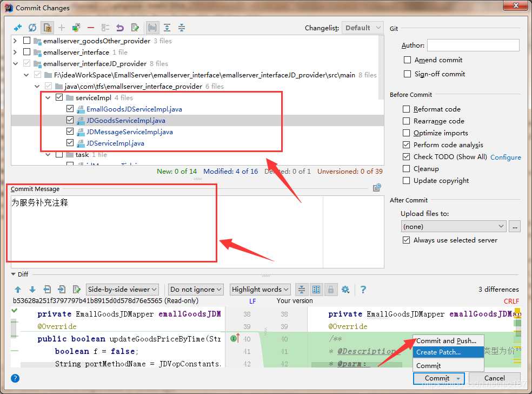Click the green checkmark in diff gutter
This screenshot has width=532, height=394.
14,310
